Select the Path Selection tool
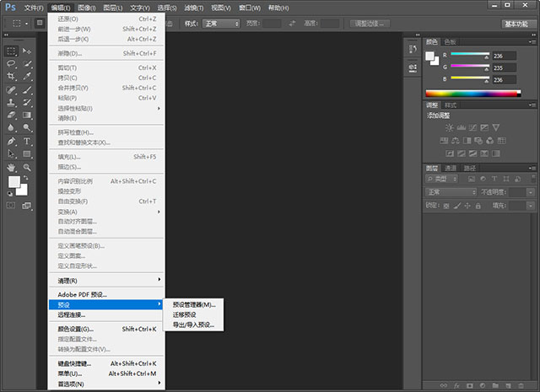540x392 pixels. (11, 153)
